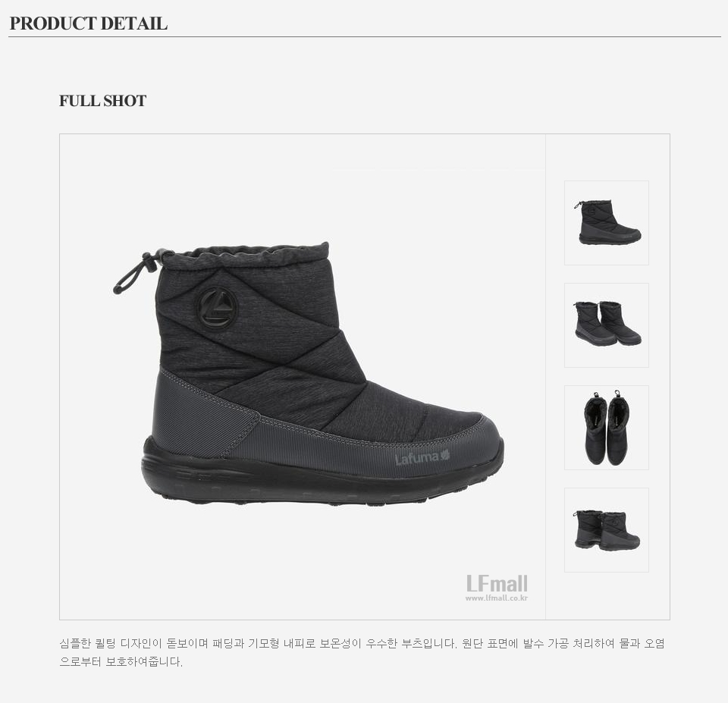Click the leaf symbol beside Lafuma text

pos(445,455)
